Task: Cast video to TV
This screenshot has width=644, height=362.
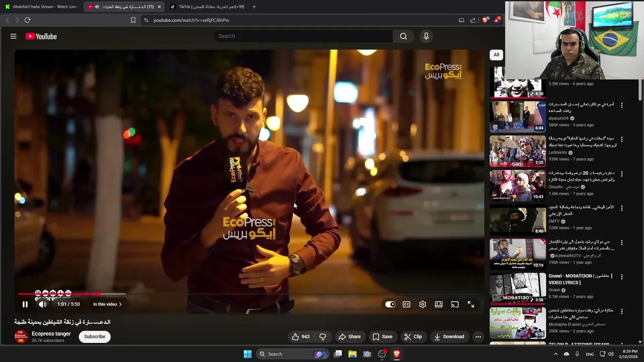Action: click(455, 304)
